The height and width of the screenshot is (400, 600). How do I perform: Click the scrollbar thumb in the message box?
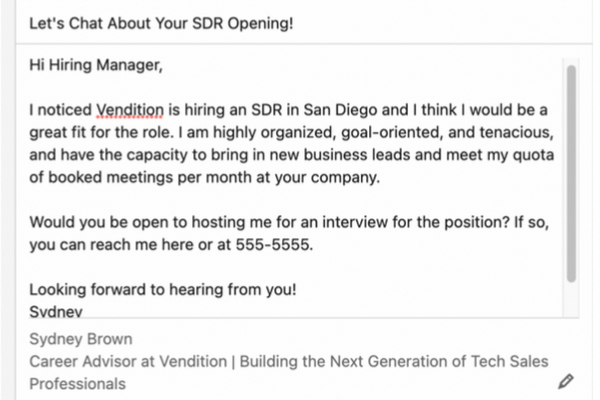click(571, 173)
